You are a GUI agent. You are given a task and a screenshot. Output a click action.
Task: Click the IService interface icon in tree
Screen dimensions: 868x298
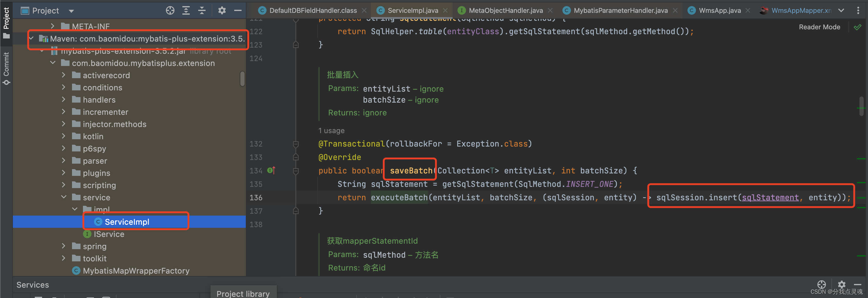pyautogui.click(x=87, y=234)
